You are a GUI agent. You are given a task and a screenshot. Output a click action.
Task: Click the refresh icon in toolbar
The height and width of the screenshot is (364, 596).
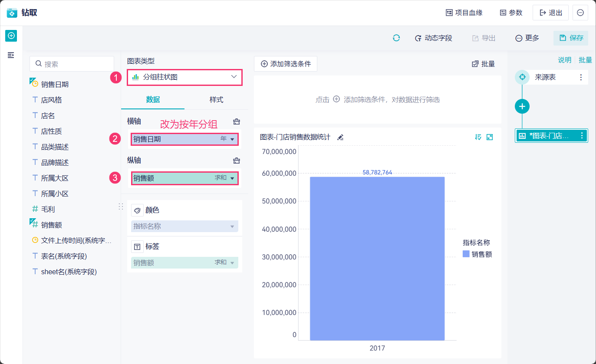point(396,38)
